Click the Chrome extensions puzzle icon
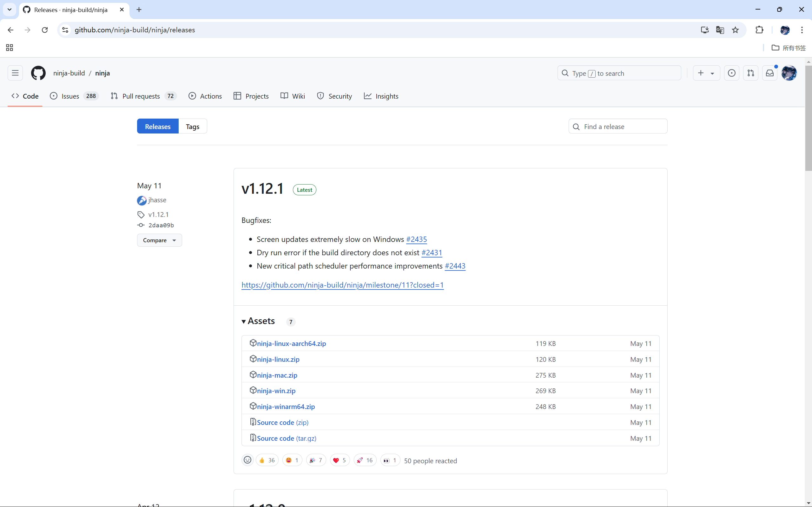Image resolution: width=812 pixels, height=507 pixels. 759,30
